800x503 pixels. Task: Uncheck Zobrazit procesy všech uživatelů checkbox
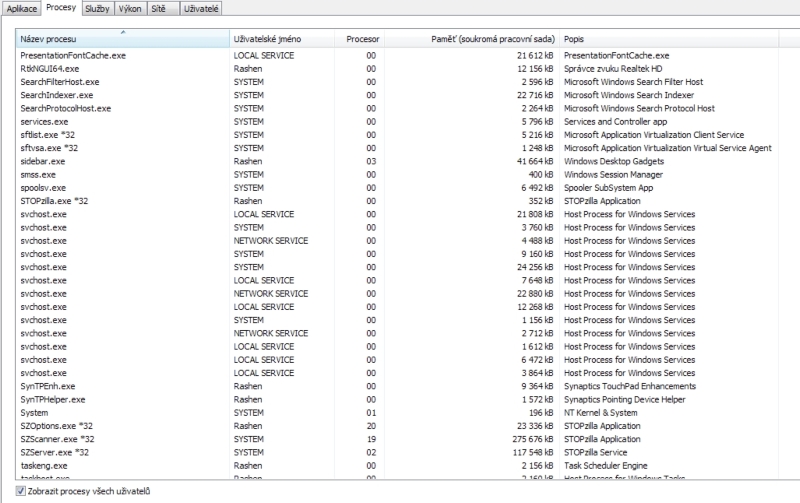point(22,491)
